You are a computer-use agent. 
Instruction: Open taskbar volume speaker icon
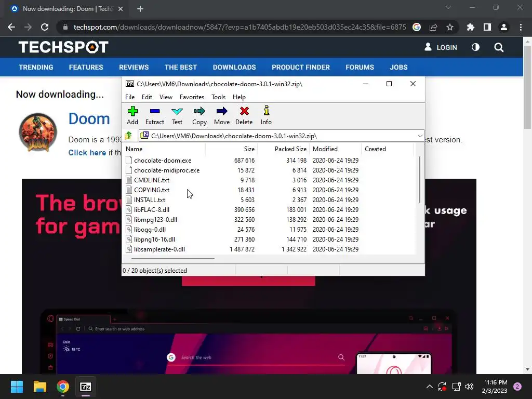pyautogui.click(x=469, y=387)
